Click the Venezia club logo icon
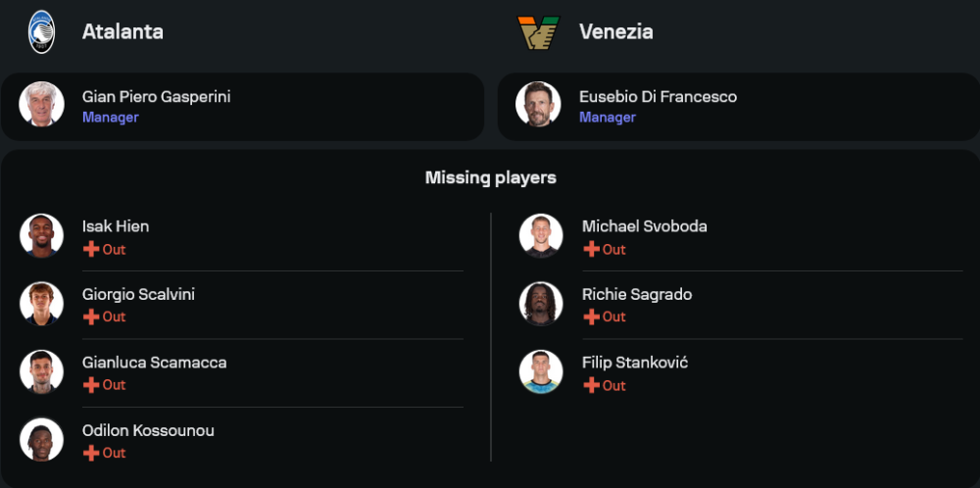This screenshot has height=488, width=980. [x=539, y=32]
